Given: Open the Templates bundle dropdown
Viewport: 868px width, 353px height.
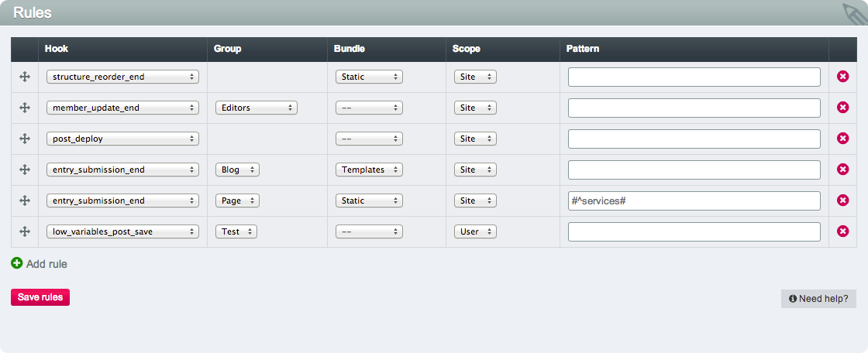Looking at the screenshot, I should click(x=369, y=170).
